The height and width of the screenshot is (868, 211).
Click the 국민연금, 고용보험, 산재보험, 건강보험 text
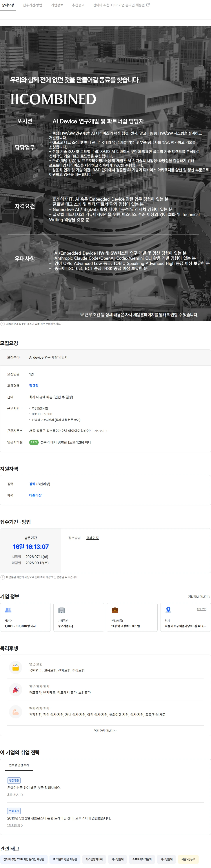pos(57,670)
